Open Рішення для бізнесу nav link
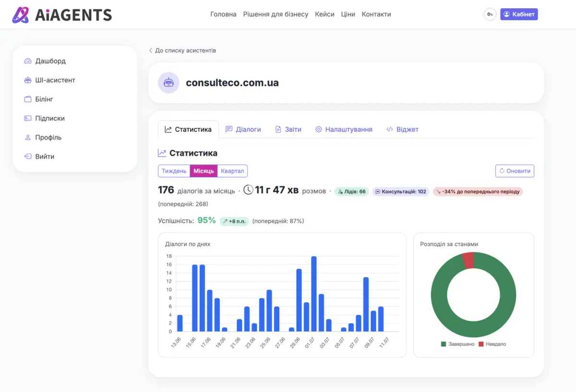576x392 pixels. coord(276,14)
